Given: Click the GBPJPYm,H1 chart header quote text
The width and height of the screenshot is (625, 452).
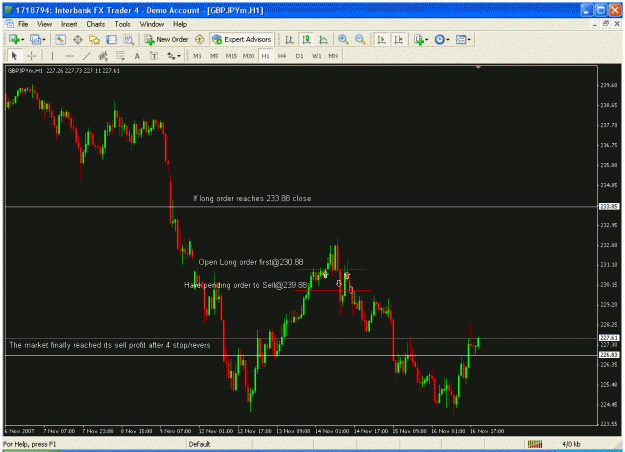Looking at the screenshot, I should tap(63, 71).
